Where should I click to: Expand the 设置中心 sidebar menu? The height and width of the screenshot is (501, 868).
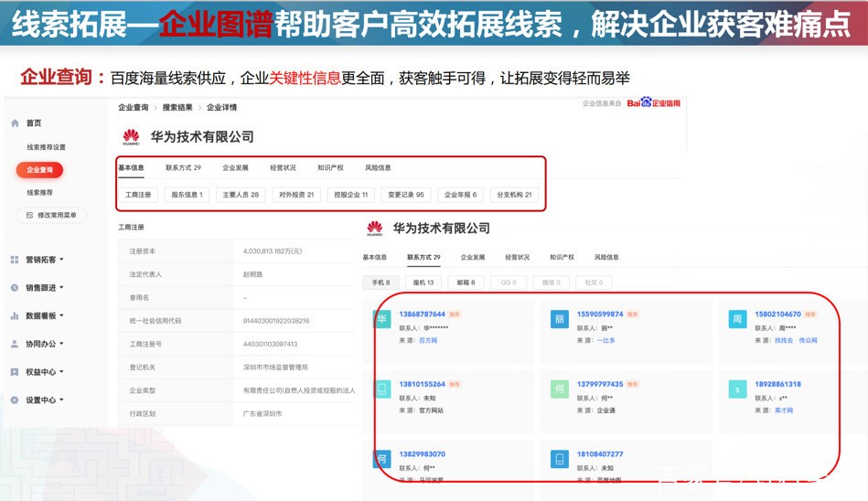[x=44, y=400]
